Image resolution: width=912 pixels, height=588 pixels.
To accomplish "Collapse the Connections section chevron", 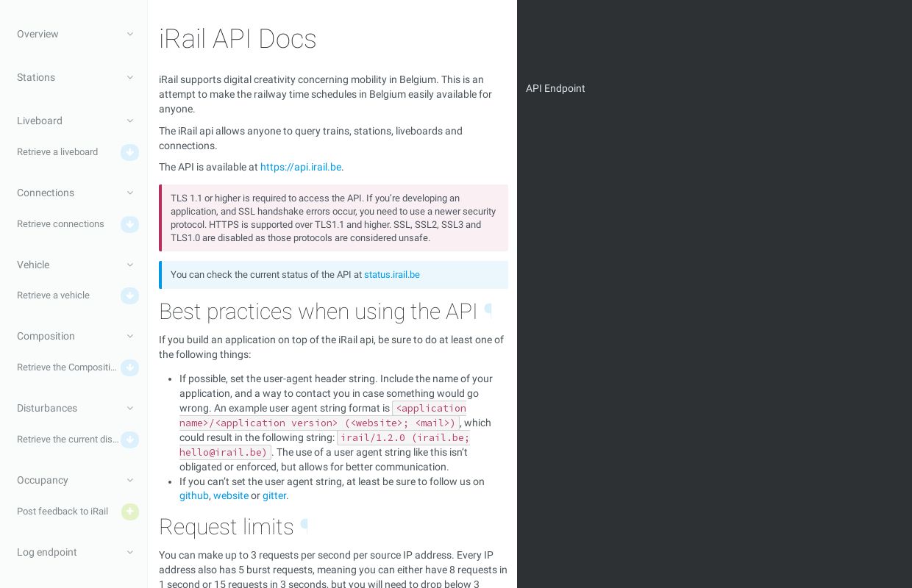I will click(130, 193).
